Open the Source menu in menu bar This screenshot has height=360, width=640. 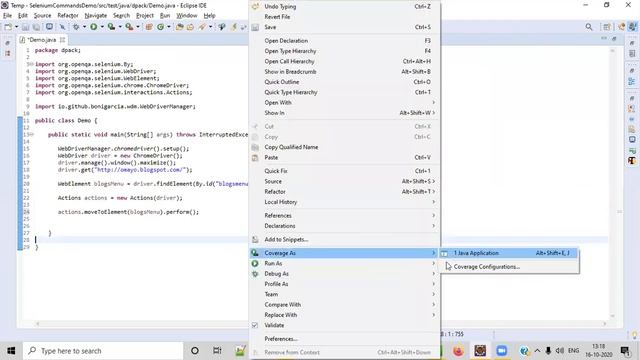(x=42, y=16)
